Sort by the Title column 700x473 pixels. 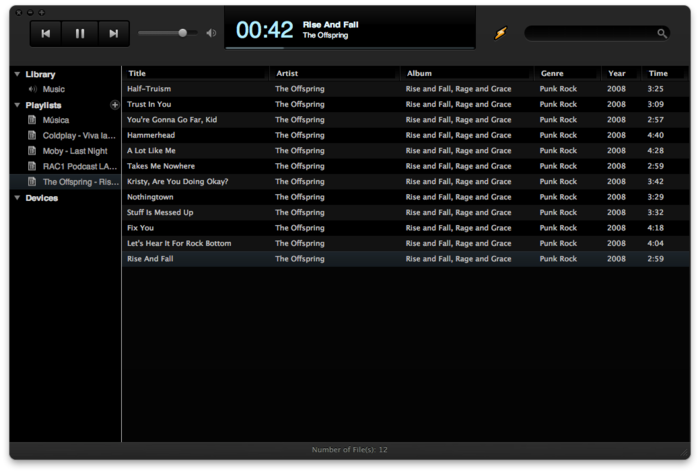coord(196,73)
